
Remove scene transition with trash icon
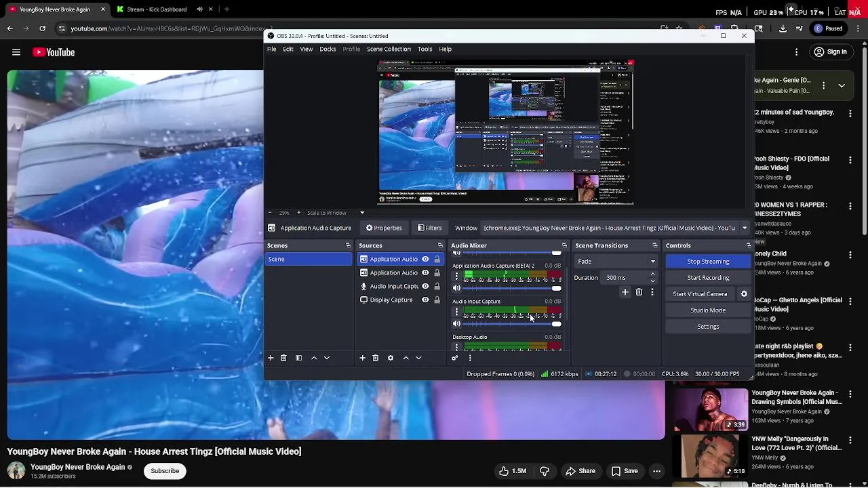pyautogui.click(x=639, y=292)
